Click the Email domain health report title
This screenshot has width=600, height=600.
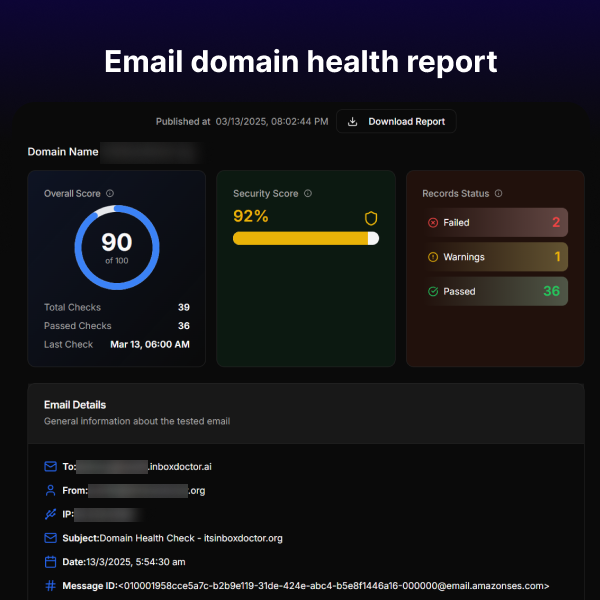[x=300, y=62]
